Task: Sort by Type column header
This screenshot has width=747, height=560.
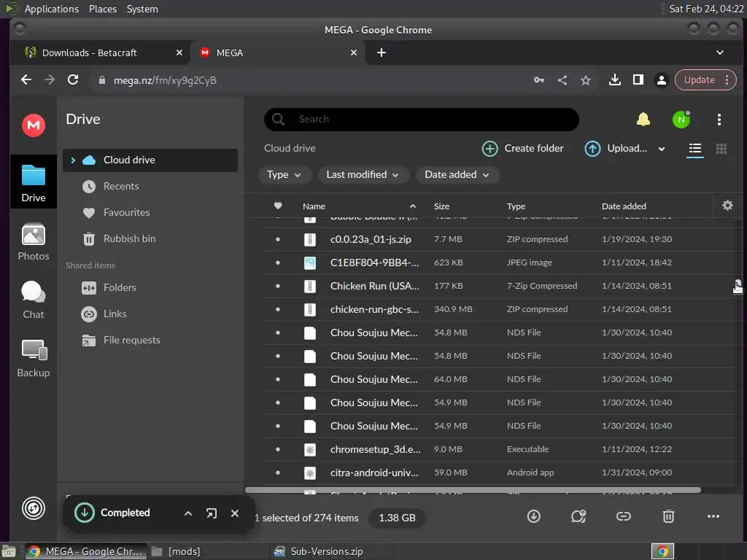Action: tap(516, 206)
